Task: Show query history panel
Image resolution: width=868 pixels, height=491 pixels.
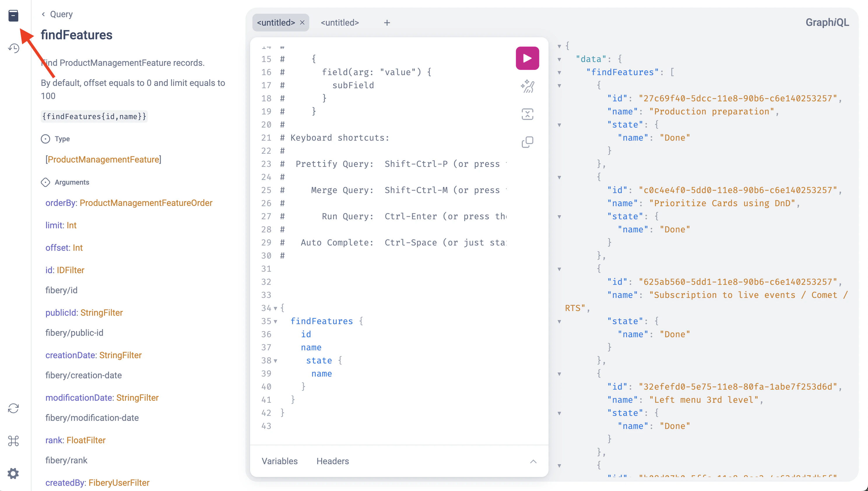Action: pos(13,48)
